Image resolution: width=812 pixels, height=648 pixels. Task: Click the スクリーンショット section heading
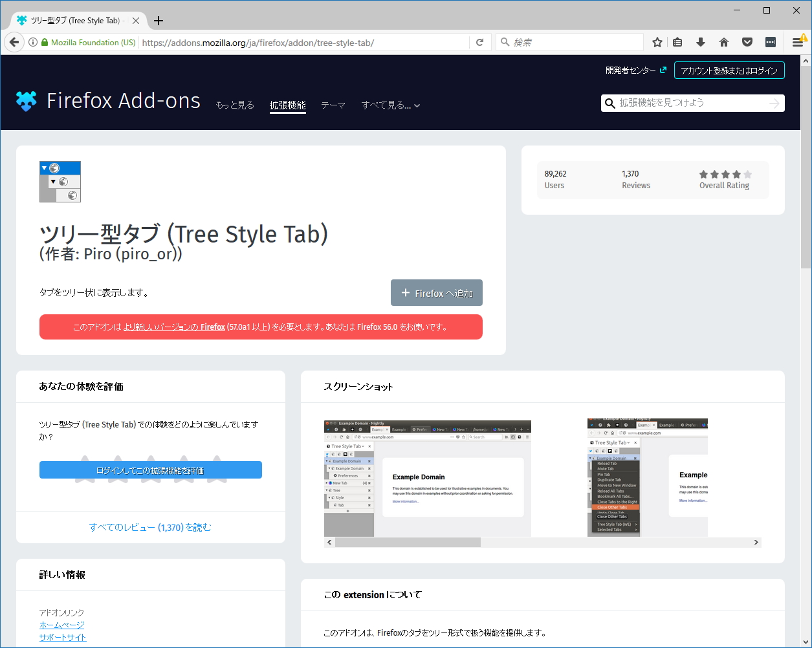coord(358,387)
